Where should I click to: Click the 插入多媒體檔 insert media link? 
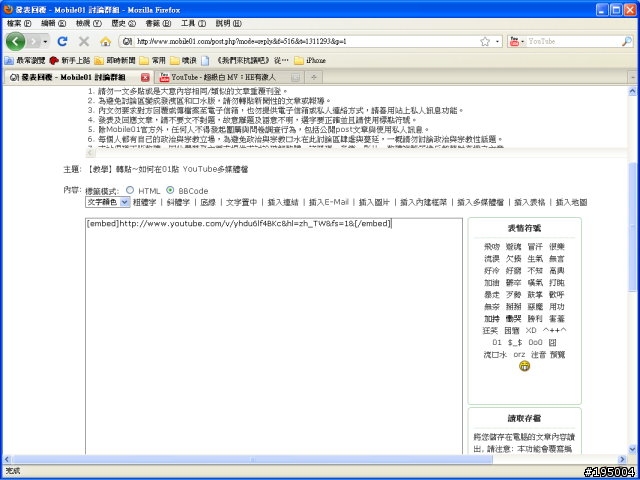[x=480, y=202]
